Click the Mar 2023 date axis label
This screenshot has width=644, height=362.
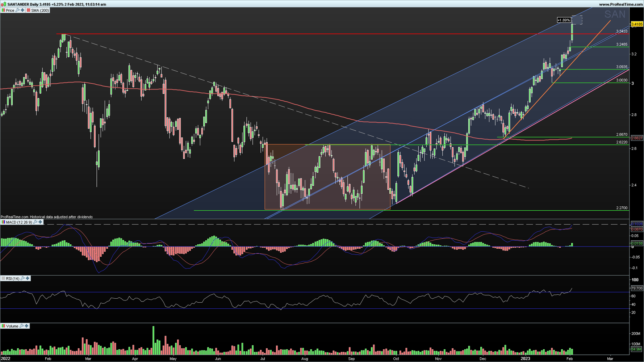[610, 359]
